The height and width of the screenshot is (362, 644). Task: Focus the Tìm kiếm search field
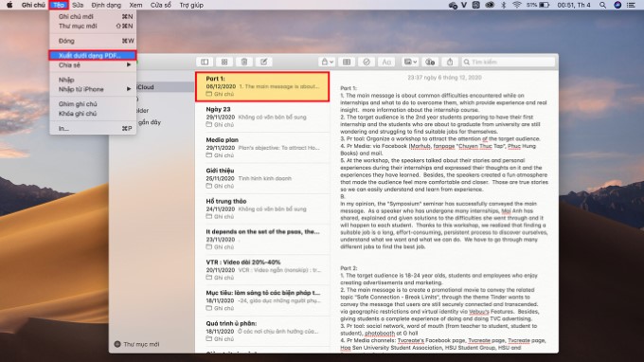click(x=508, y=62)
